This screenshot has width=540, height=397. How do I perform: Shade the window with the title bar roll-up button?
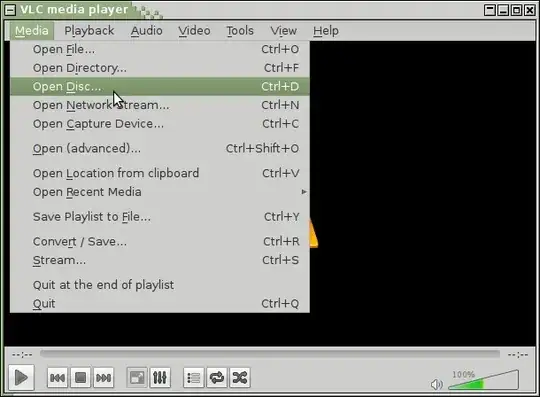pyautogui.click(x=490, y=10)
